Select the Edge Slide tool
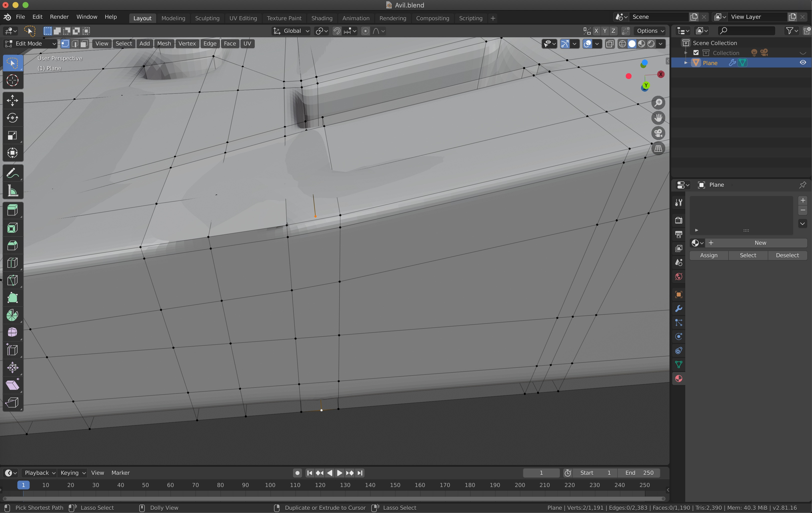This screenshot has width=812, height=513. 13,350
